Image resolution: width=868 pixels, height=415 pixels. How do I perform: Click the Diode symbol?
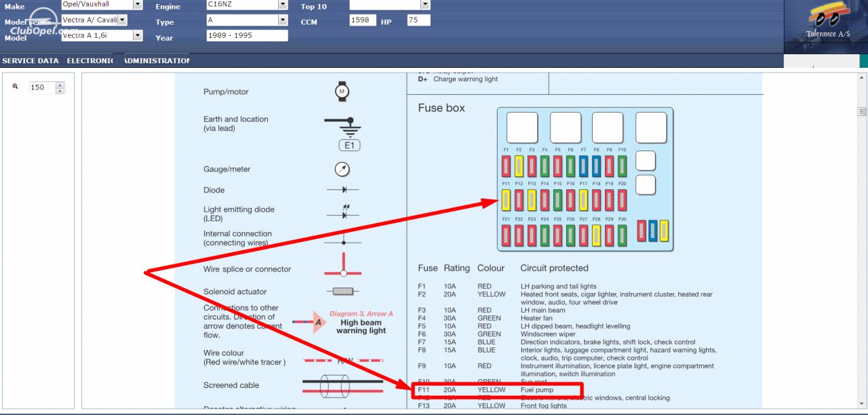[x=343, y=190]
